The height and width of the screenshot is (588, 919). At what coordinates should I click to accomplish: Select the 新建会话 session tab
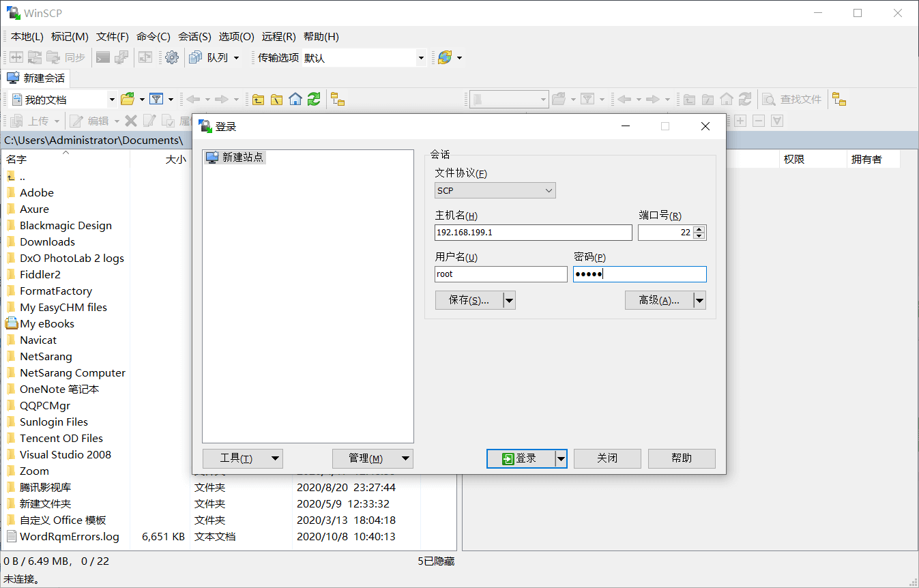click(x=36, y=78)
